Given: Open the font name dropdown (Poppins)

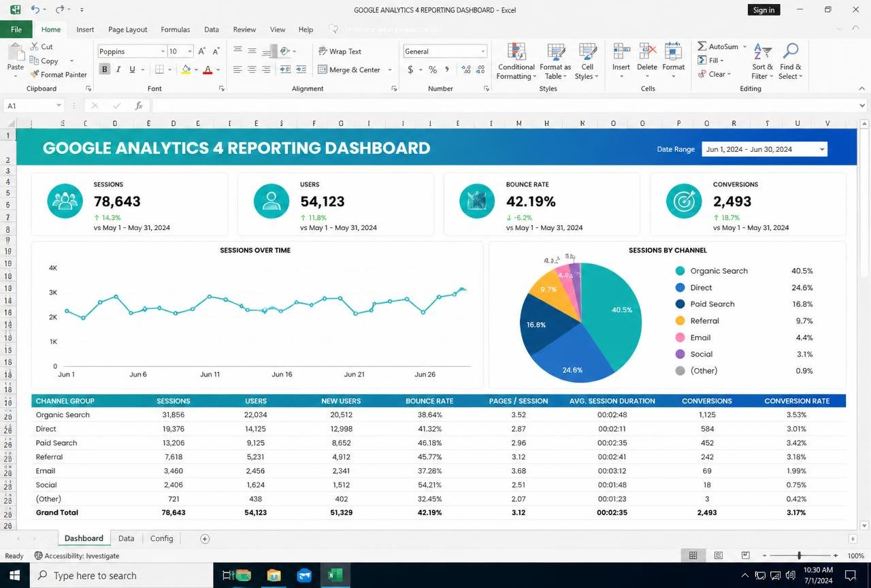Looking at the screenshot, I should (x=163, y=51).
